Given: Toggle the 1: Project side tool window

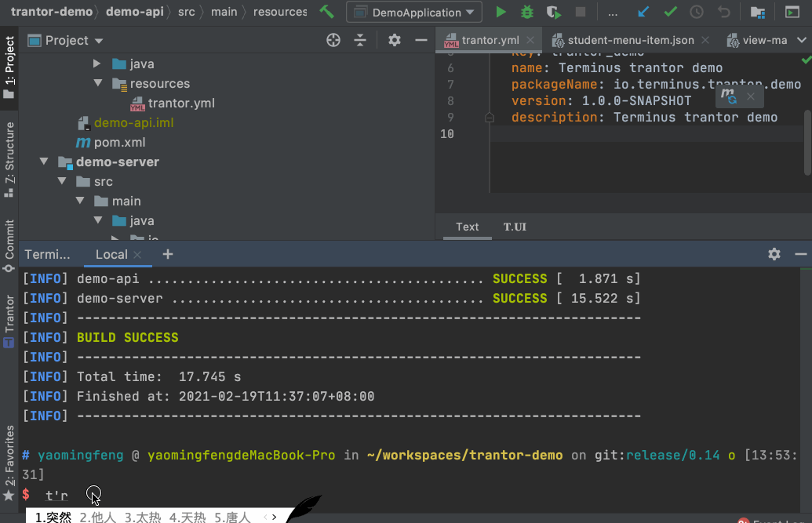Looking at the screenshot, I should 9,67.
